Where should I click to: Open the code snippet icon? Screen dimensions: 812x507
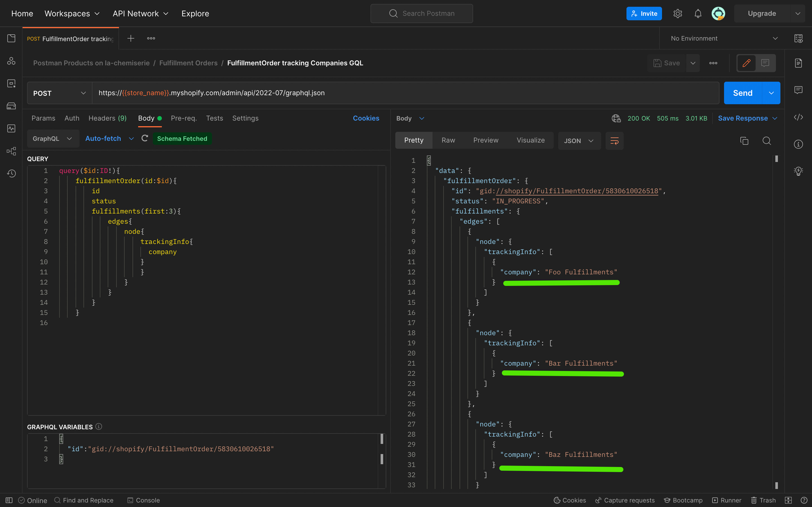(798, 117)
